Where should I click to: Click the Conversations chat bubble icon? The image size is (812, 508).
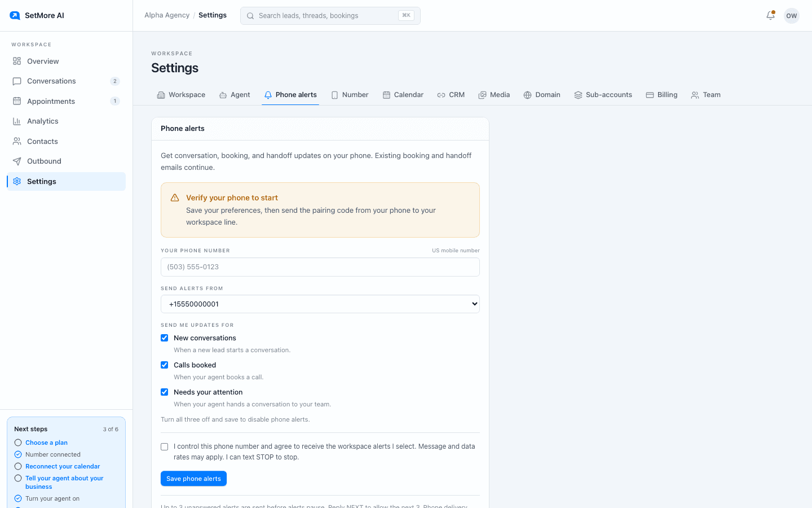17,81
